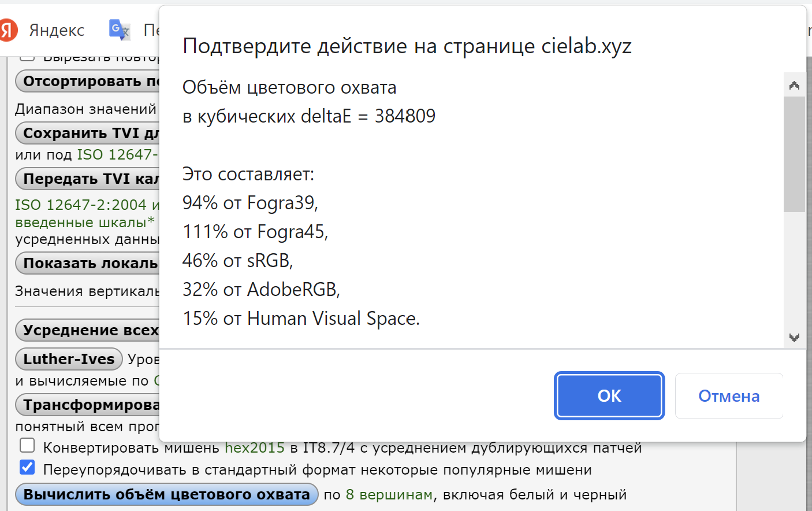The image size is (812, 511).
Task: Open the Google Translate bookmark icon
Action: click(119, 29)
